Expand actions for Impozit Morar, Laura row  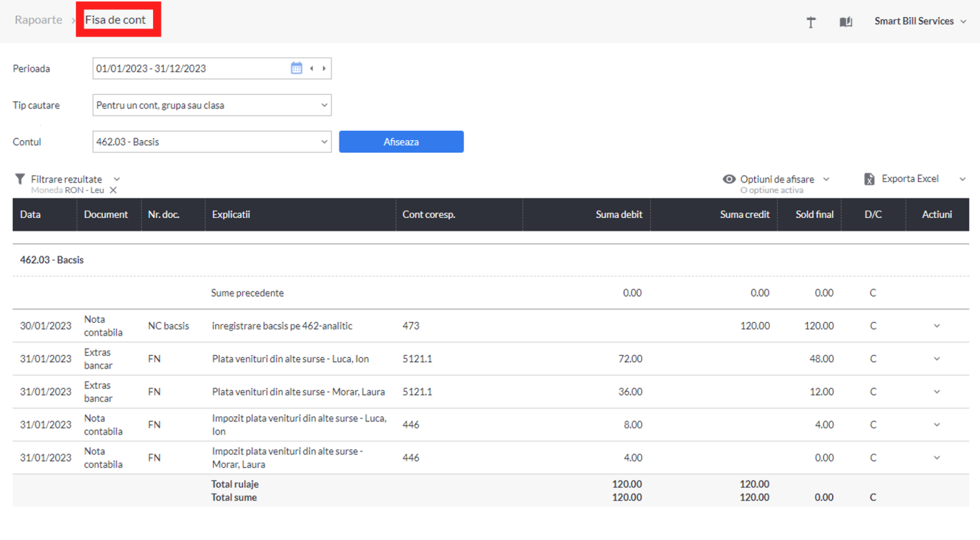[x=937, y=457]
